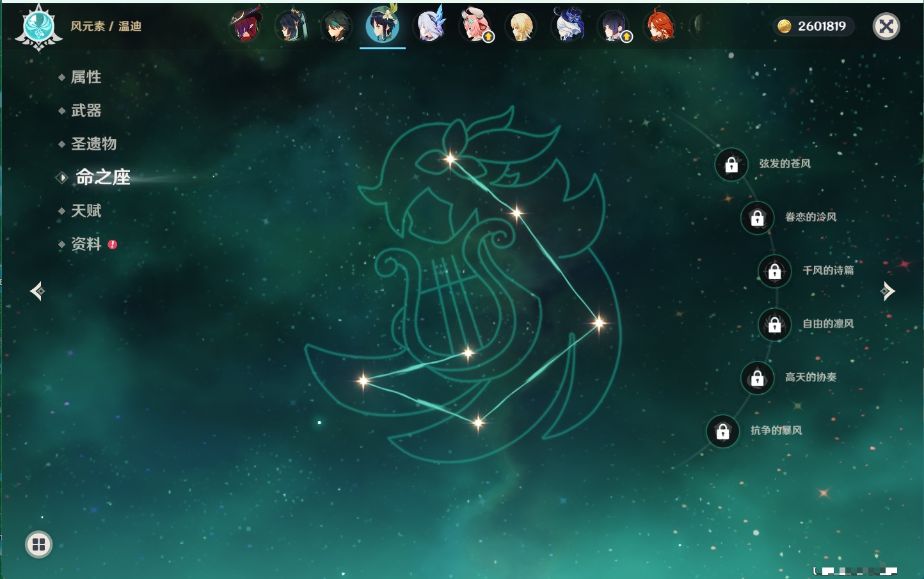Open the 圣遗物 artifacts tab
The width and height of the screenshot is (924, 579).
tap(93, 144)
